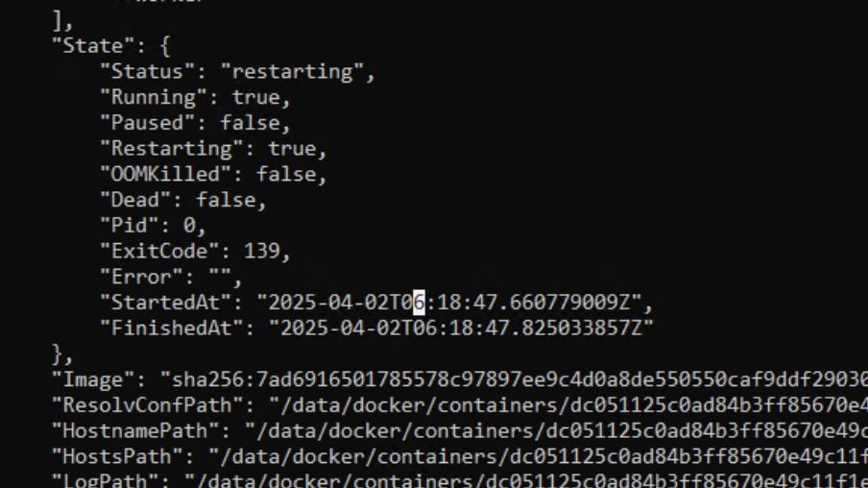The width and height of the screenshot is (868, 488).
Task: Click the ExitCode value 139
Action: click(261, 252)
